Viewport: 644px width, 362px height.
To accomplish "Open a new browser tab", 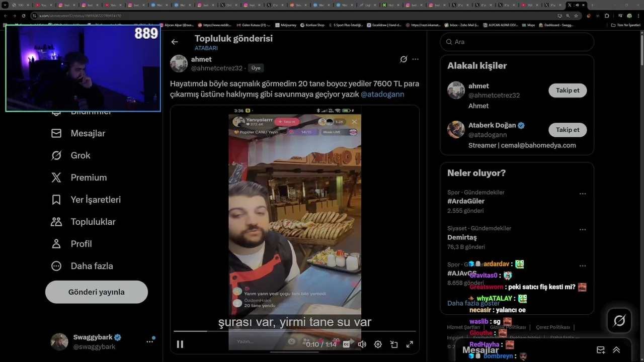I will pos(592,5).
